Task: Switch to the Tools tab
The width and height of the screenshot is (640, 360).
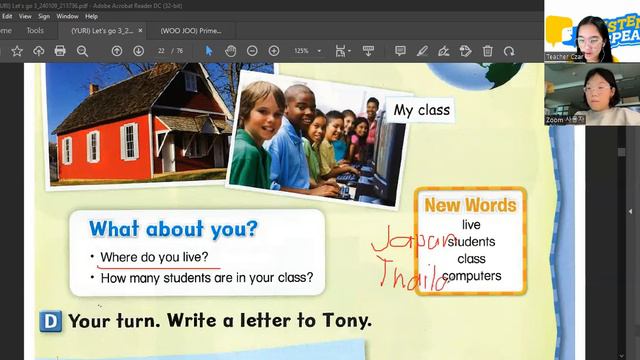Action: [35, 31]
